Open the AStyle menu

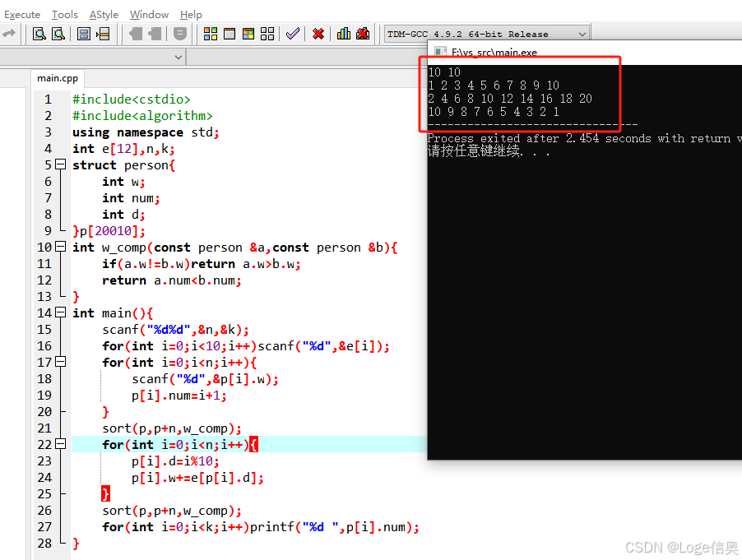104,15
